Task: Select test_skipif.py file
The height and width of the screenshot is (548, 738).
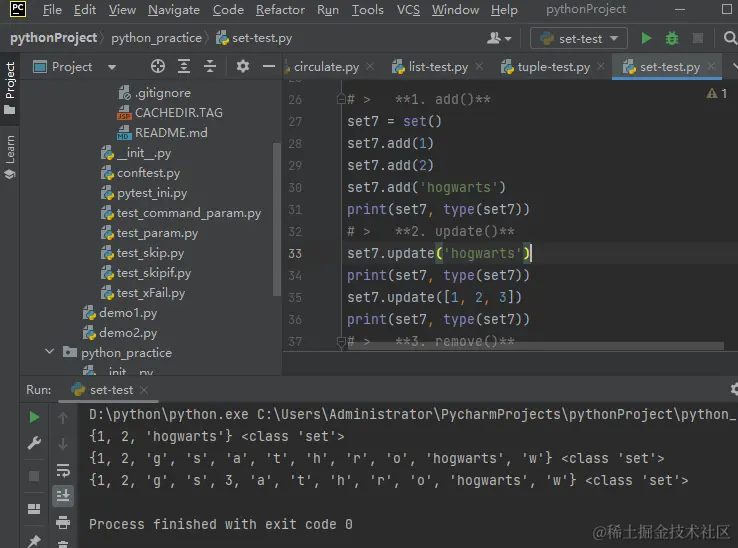Action: [153, 273]
